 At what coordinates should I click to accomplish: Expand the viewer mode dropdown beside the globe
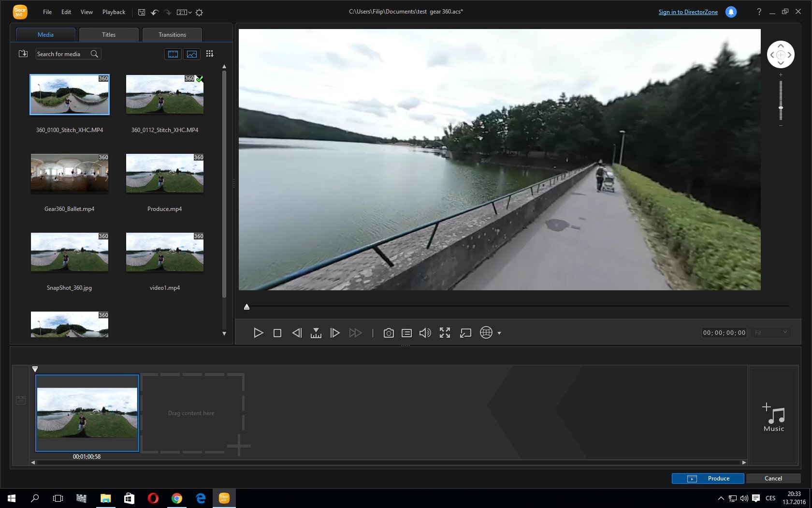(499, 333)
